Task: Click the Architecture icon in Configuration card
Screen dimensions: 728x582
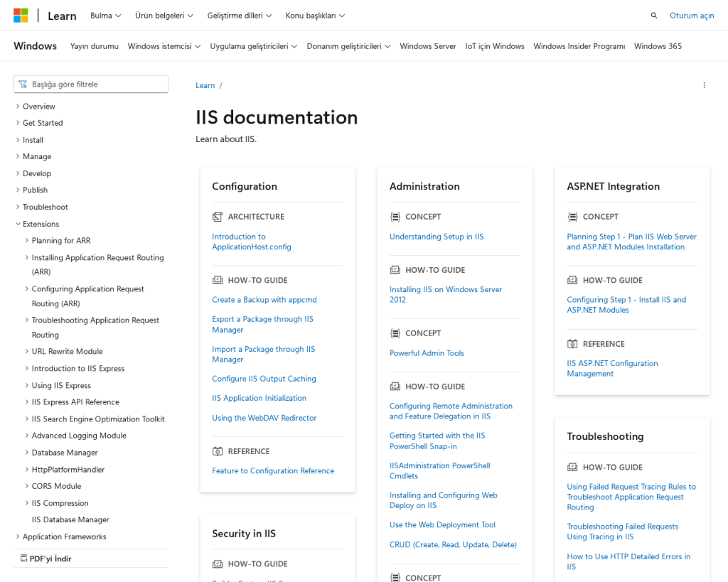Action: [218, 217]
